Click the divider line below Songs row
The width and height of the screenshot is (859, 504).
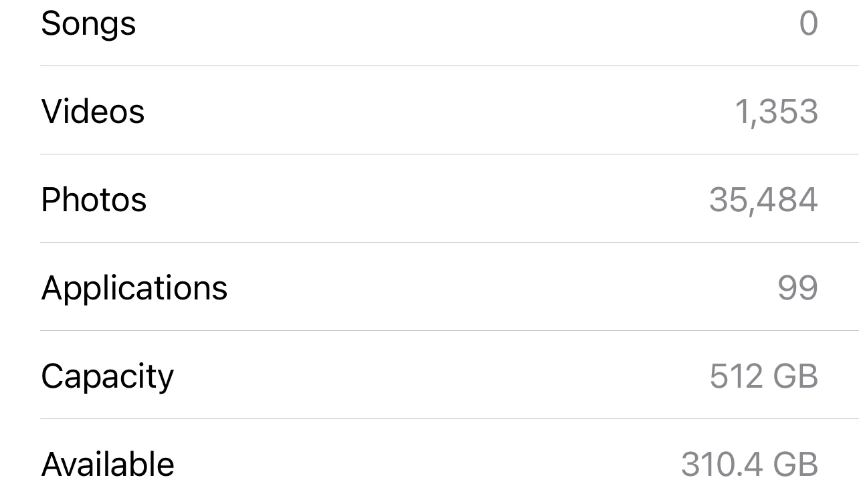tap(448, 66)
